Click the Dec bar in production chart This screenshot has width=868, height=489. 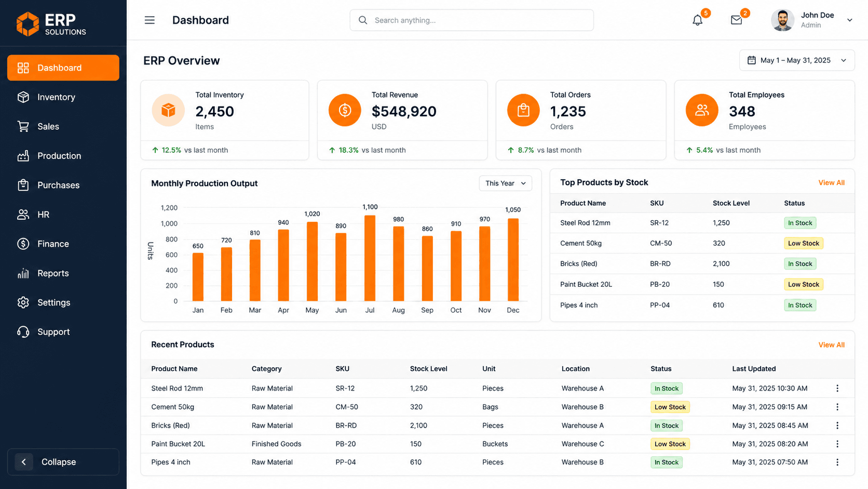(x=513, y=260)
